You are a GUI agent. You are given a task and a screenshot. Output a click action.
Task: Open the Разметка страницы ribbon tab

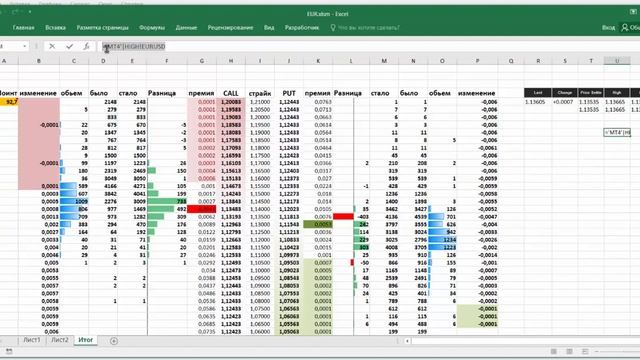pyautogui.click(x=102, y=28)
